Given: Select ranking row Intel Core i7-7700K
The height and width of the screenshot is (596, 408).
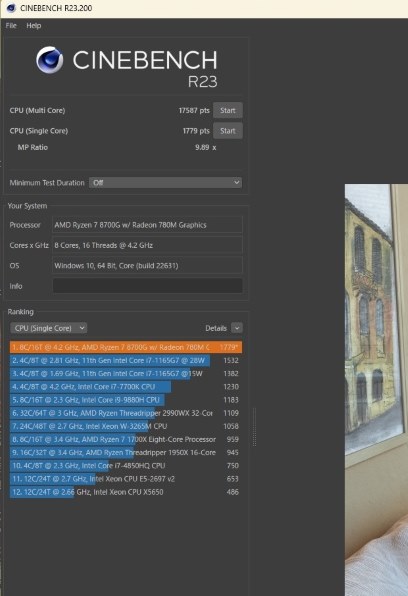Looking at the screenshot, I should (126, 387).
